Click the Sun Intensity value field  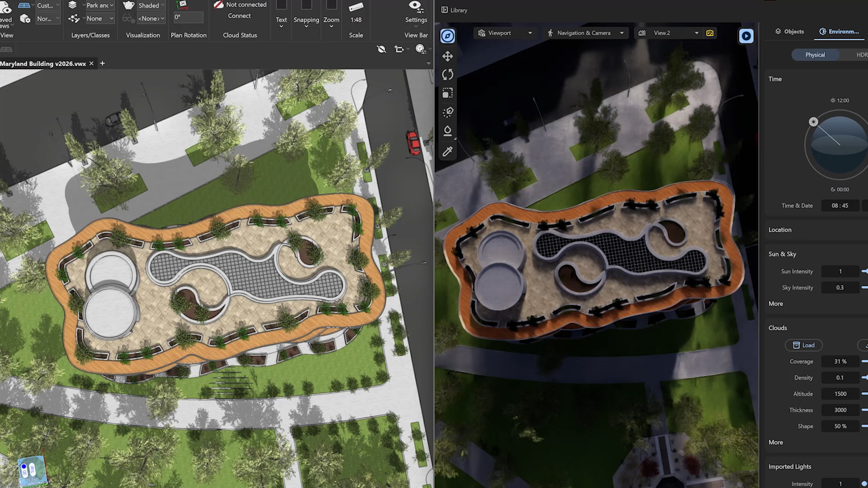click(840, 272)
